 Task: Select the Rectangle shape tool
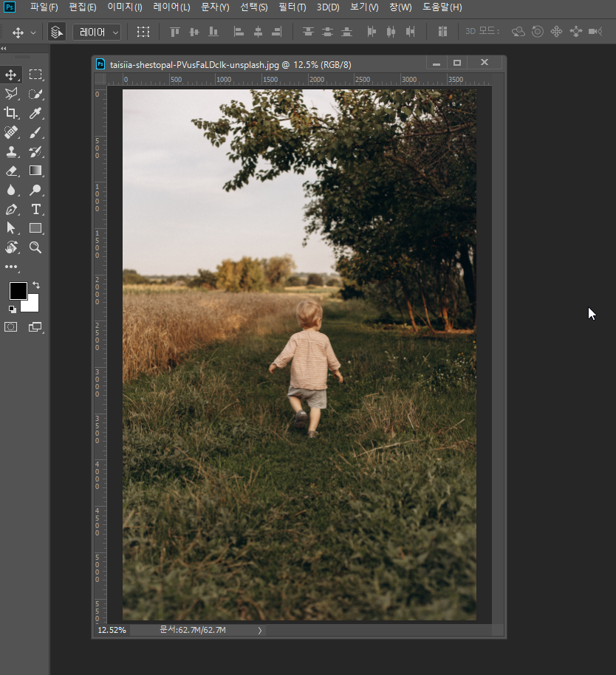(35, 228)
